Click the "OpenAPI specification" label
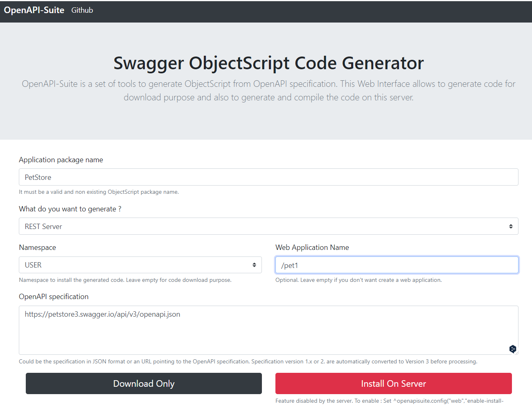This screenshot has width=532, height=406. (x=54, y=297)
